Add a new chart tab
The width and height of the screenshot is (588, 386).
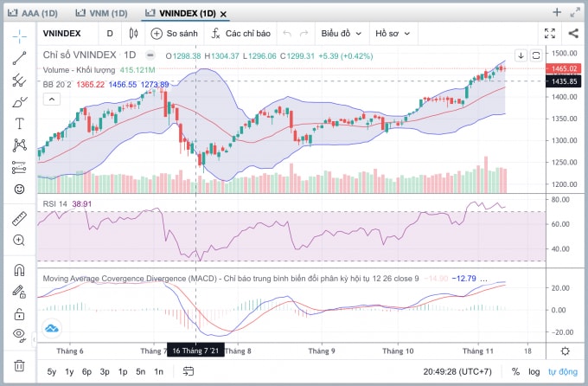coord(557,12)
